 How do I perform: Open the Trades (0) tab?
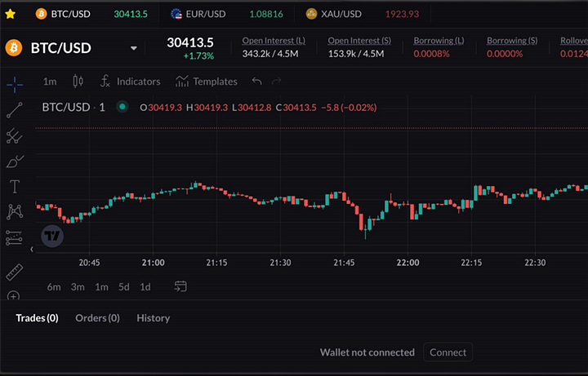click(37, 318)
